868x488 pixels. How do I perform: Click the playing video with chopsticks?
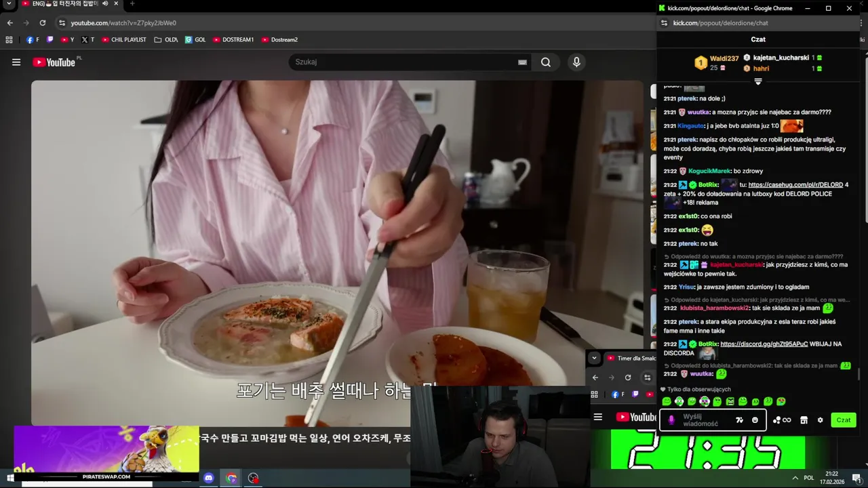(x=337, y=253)
